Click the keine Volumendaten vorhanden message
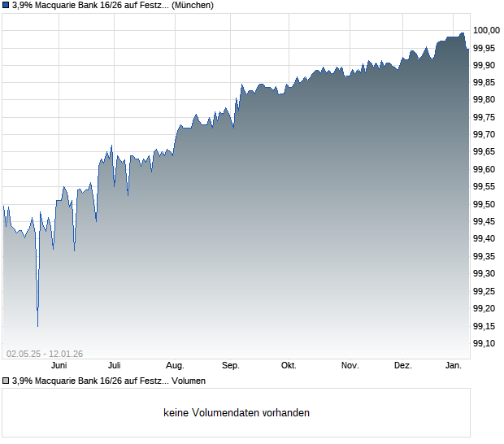504x444 pixels. click(x=237, y=413)
